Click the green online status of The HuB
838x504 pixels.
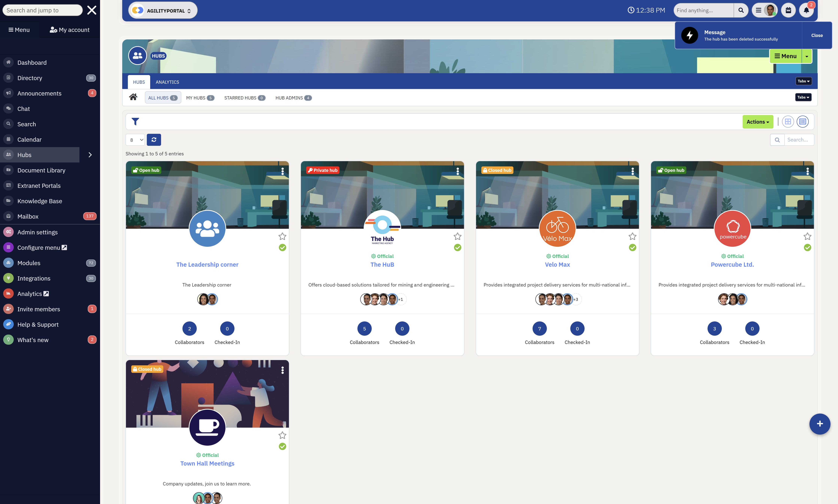click(457, 247)
